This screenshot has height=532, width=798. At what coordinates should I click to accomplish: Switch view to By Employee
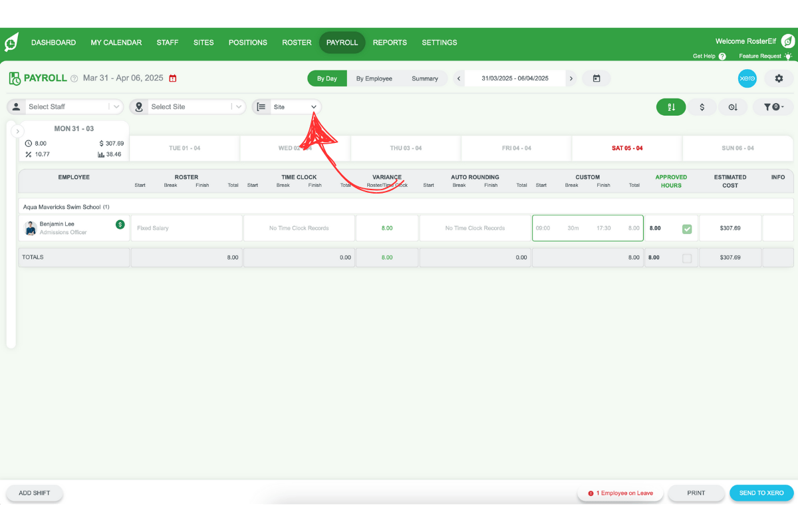(374, 78)
